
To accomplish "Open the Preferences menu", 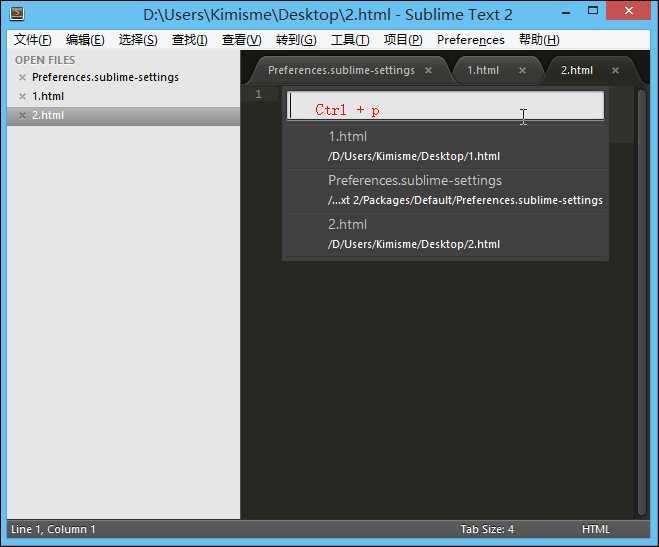I will click(470, 40).
